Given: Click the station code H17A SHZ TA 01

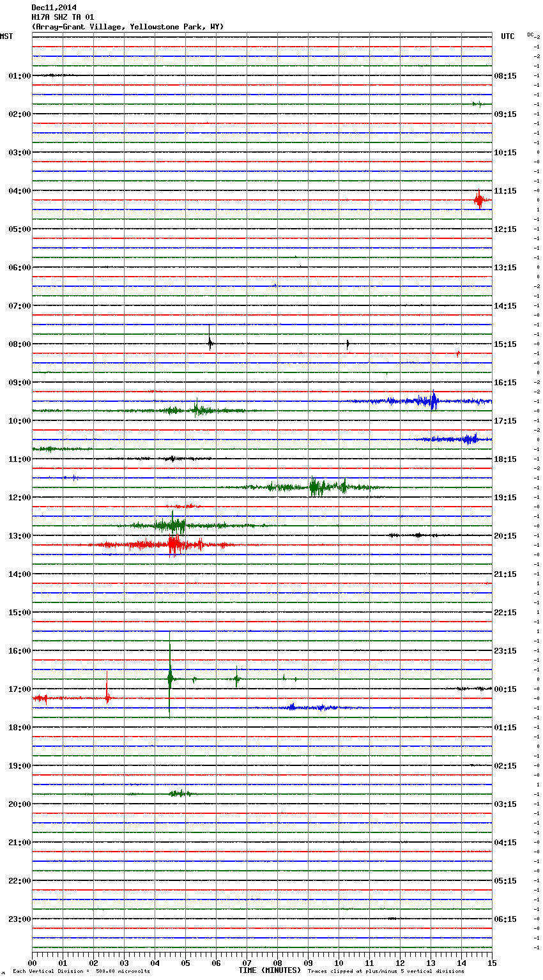Looking at the screenshot, I should [63, 17].
